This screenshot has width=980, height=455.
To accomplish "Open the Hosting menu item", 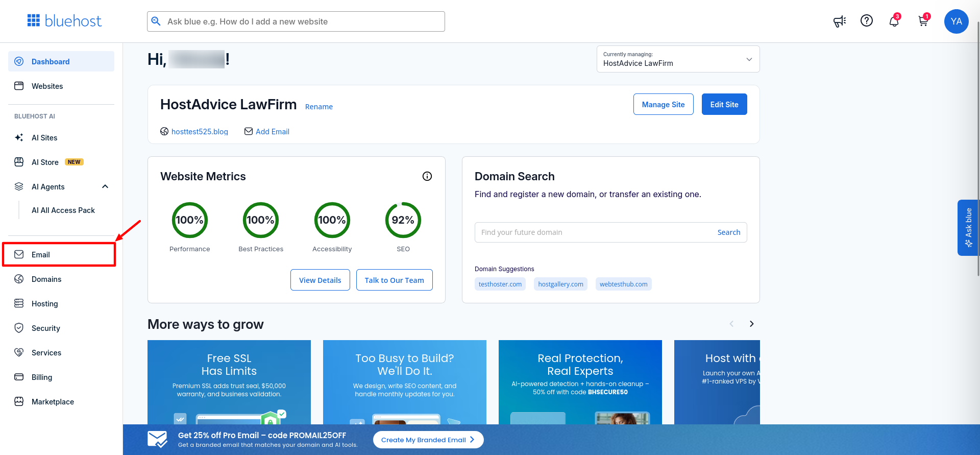I will click(61, 303).
